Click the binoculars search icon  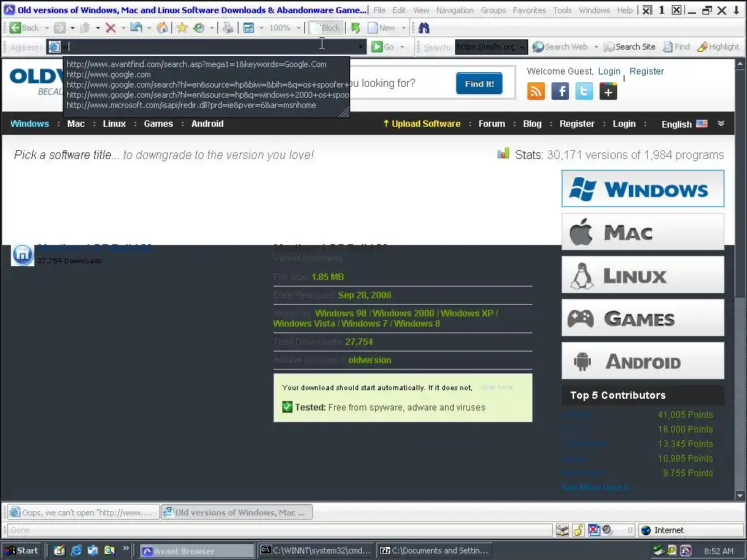424,28
